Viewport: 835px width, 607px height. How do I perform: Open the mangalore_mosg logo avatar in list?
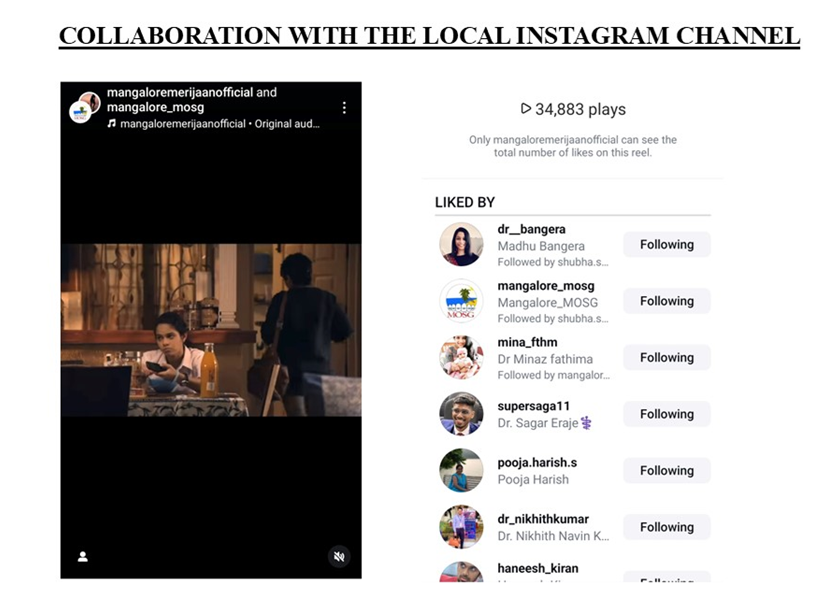tap(461, 301)
